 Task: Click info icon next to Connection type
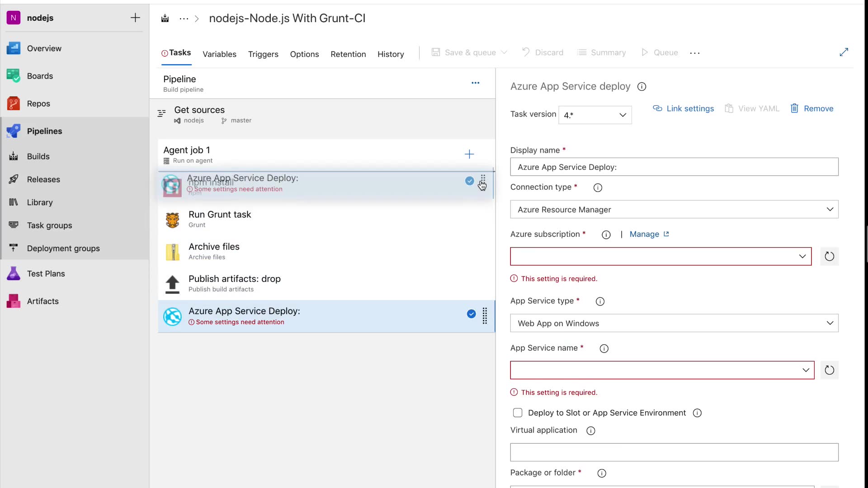coord(598,188)
